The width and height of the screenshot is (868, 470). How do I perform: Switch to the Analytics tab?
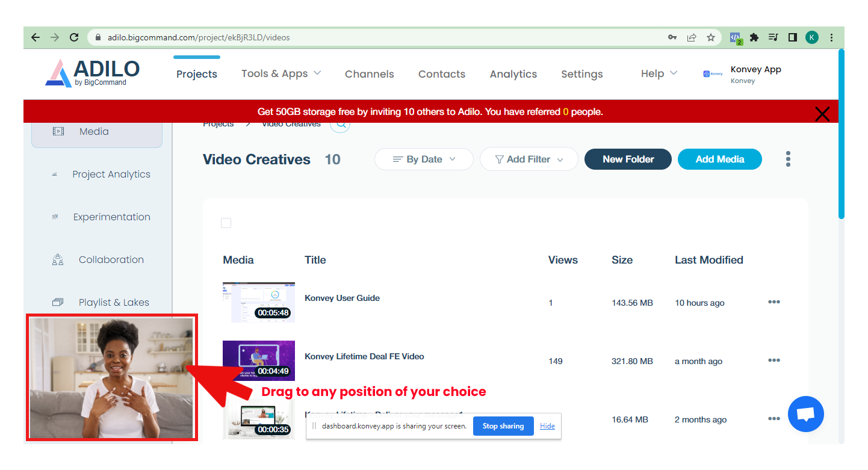[x=513, y=74]
